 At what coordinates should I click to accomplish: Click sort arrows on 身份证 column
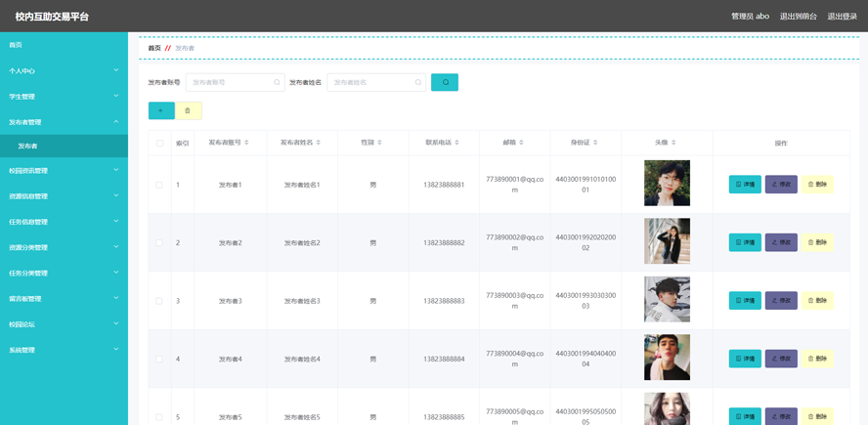click(x=595, y=143)
